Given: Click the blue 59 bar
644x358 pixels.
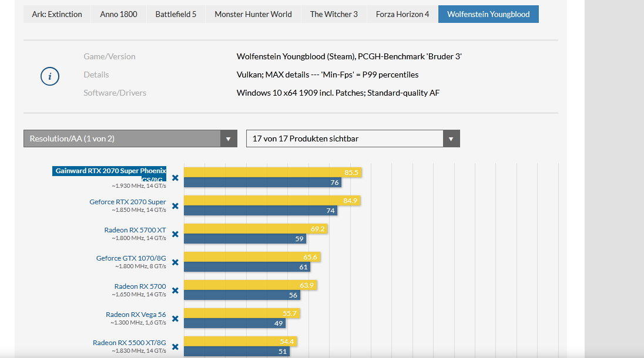Looking at the screenshot, I should coord(245,239).
